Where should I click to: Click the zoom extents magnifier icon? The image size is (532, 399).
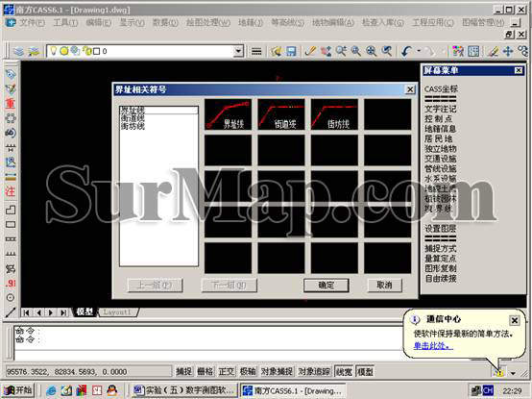372,52
